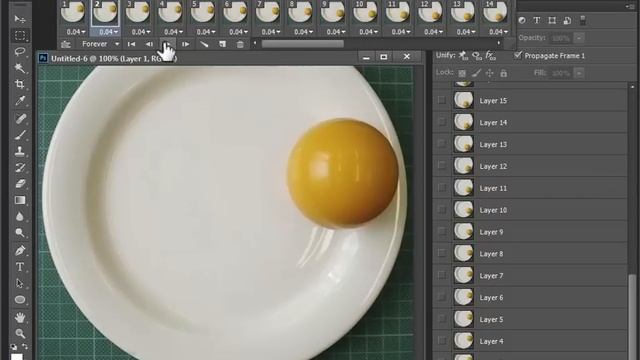
Task: Select the Brush tool
Action: (x=20, y=135)
